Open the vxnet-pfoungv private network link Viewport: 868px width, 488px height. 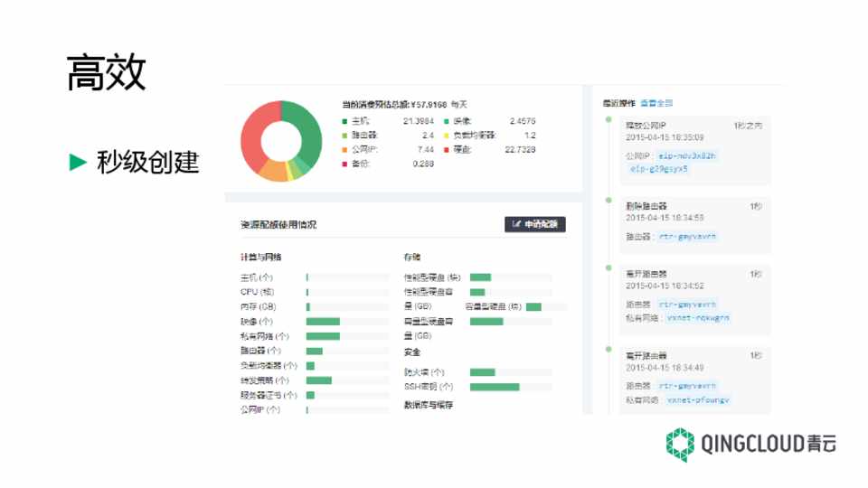[x=697, y=399]
